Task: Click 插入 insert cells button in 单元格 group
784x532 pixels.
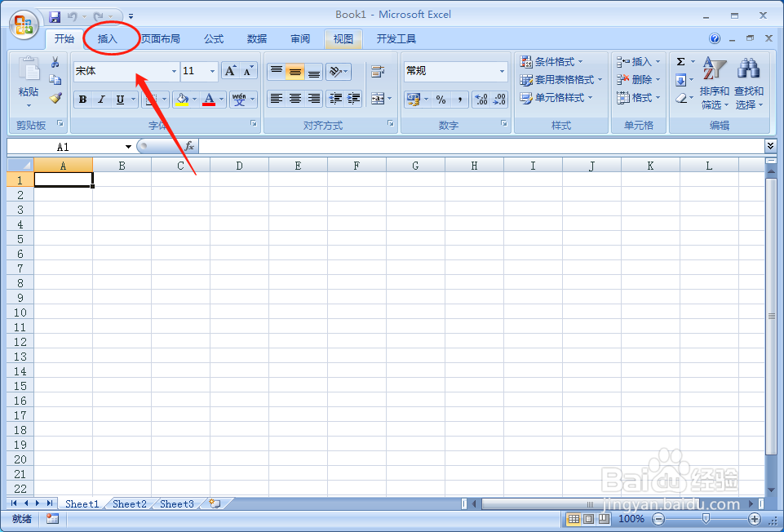Action: [639, 61]
